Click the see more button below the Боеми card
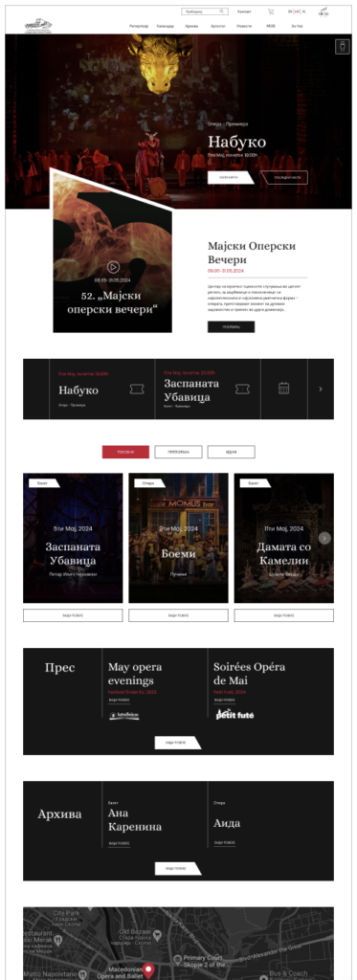Image resolution: width=357 pixels, height=980 pixels. pos(178,615)
